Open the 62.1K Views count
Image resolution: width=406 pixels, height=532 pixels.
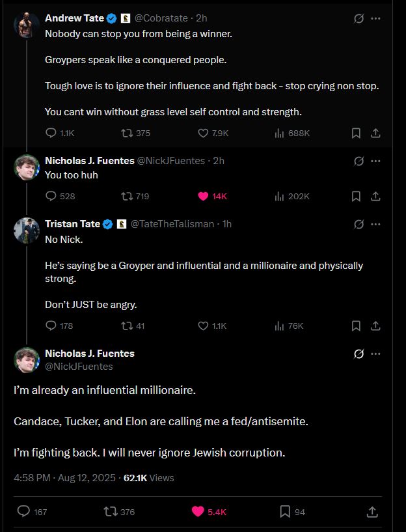pyautogui.click(x=149, y=477)
